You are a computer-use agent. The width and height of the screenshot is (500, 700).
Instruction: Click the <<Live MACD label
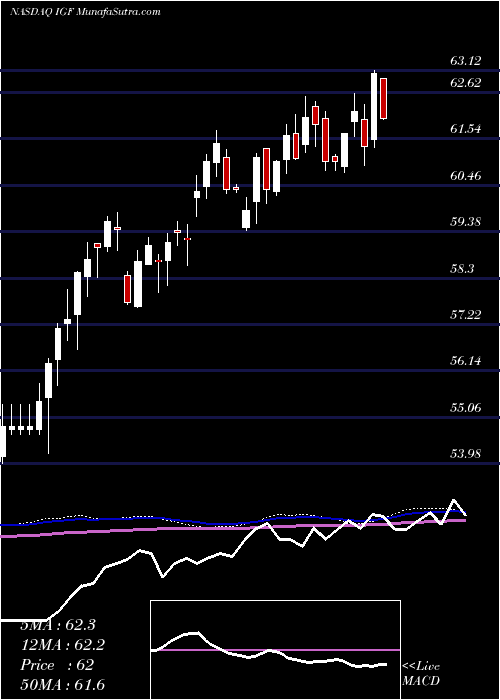tap(421, 674)
